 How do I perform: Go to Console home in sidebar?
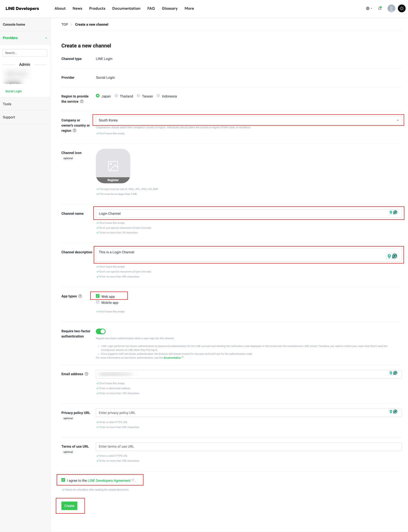pyautogui.click(x=14, y=25)
